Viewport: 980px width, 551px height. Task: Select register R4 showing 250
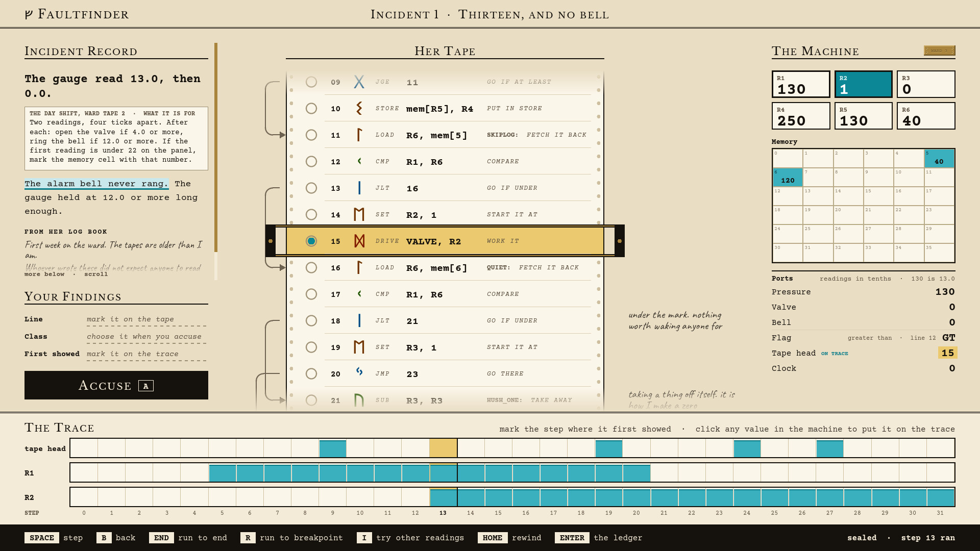click(x=801, y=116)
